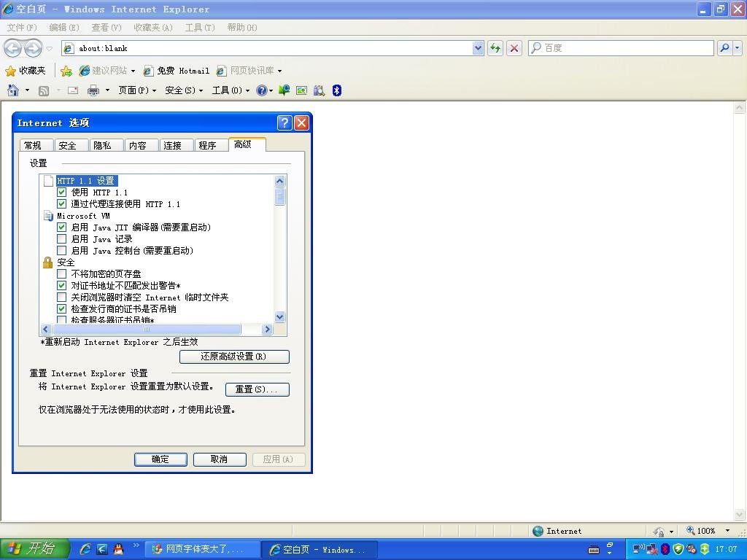
Task: Switch to the 常规 tab
Action: (35, 144)
